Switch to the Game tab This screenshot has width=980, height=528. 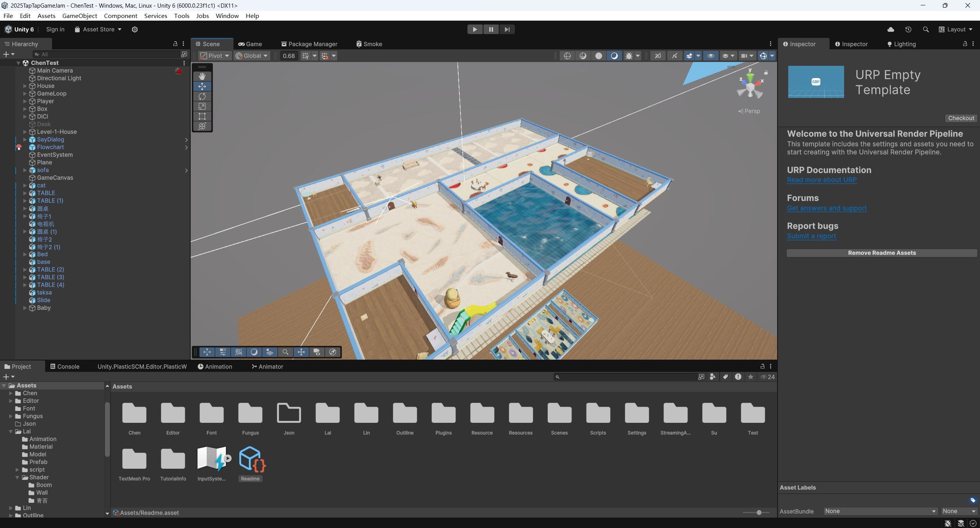250,44
